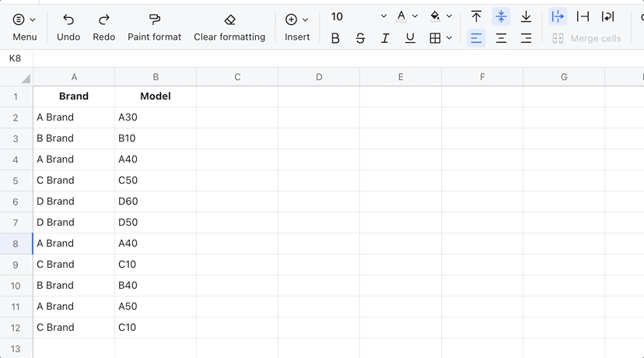The width and height of the screenshot is (644, 358).
Task: Open the font size dropdown
Action: (383, 16)
